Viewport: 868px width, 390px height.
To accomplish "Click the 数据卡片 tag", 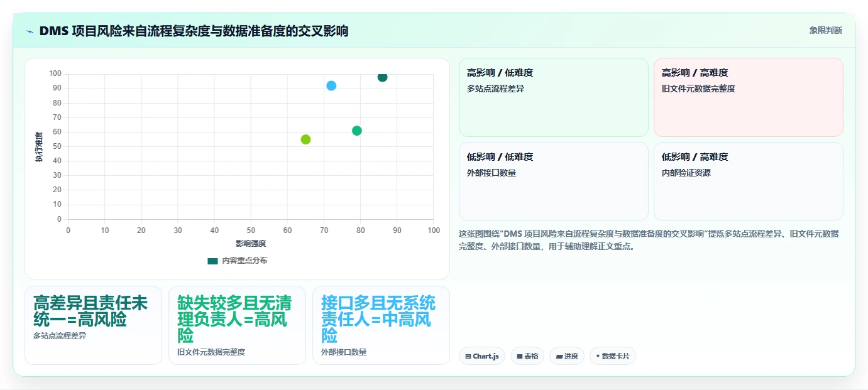I will tap(613, 356).
